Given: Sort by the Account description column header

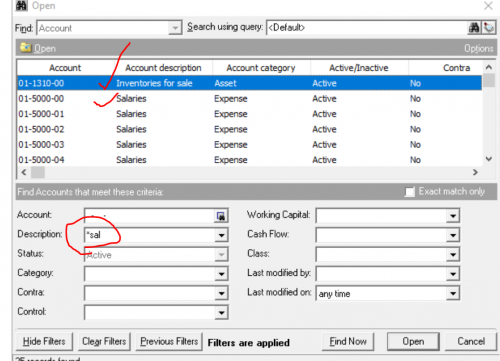Looking at the screenshot, I should (x=163, y=68).
